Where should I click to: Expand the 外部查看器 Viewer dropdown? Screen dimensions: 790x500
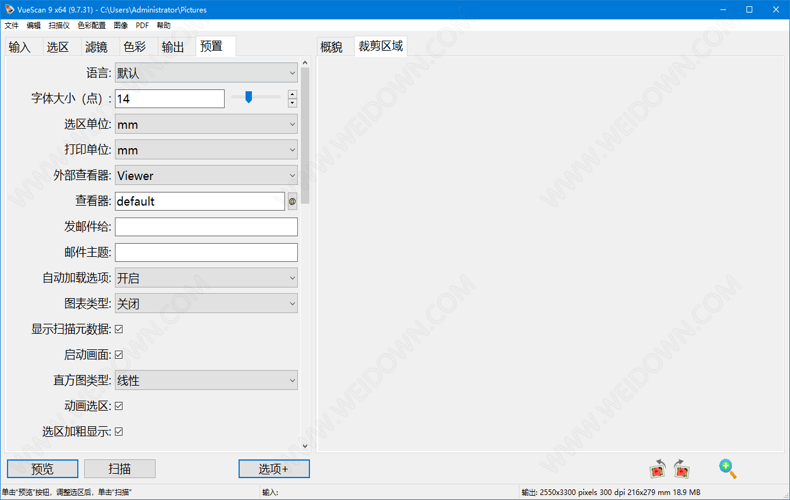tap(206, 176)
